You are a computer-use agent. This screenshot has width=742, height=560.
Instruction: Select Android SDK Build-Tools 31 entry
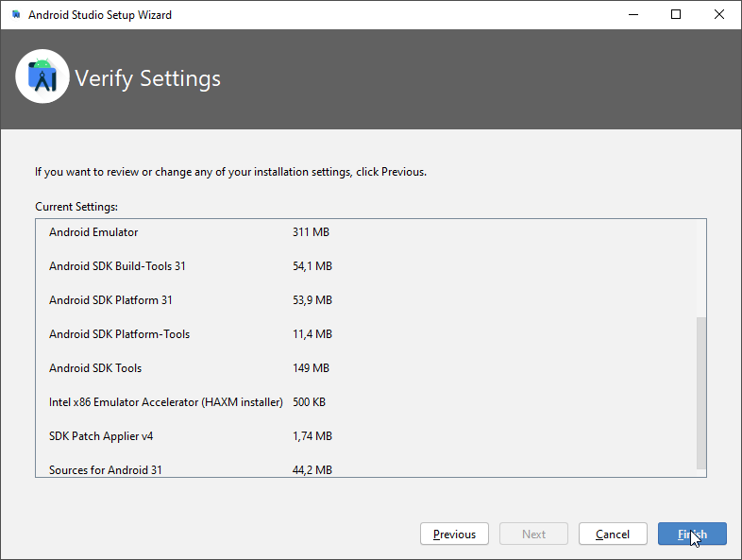117,266
